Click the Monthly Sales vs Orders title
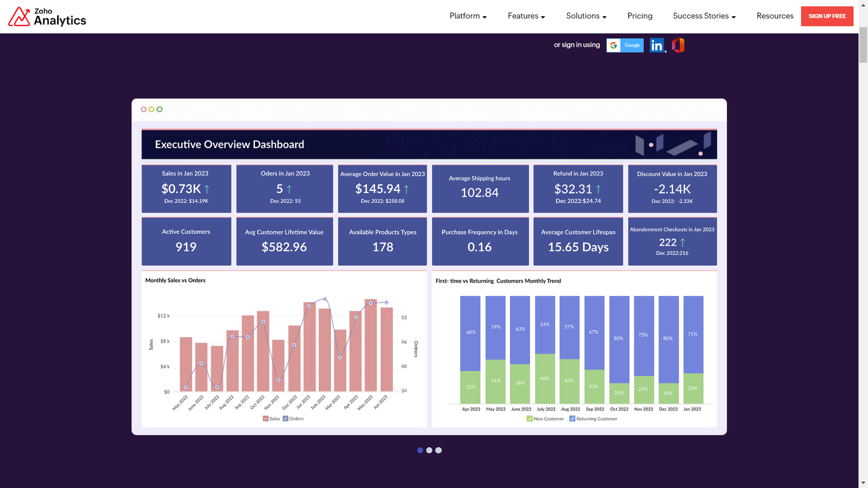The image size is (868, 488). (175, 280)
